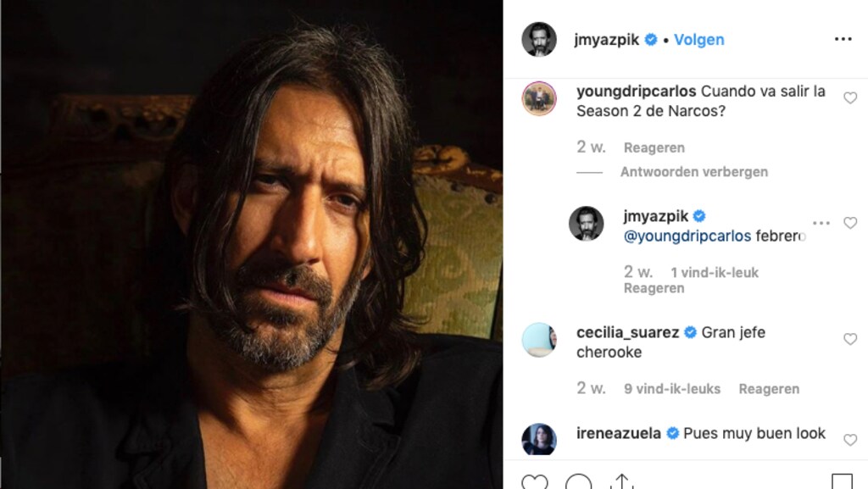The image size is (868, 489).
Task: Collapse replies via 'Antwoorden verbergen'
Action: coord(693,172)
